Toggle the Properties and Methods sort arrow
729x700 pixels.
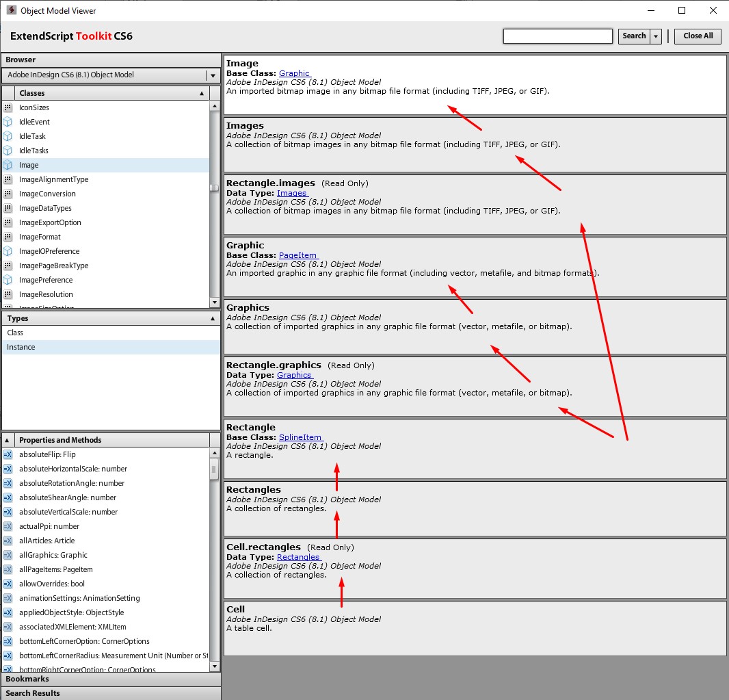pos(7,440)
